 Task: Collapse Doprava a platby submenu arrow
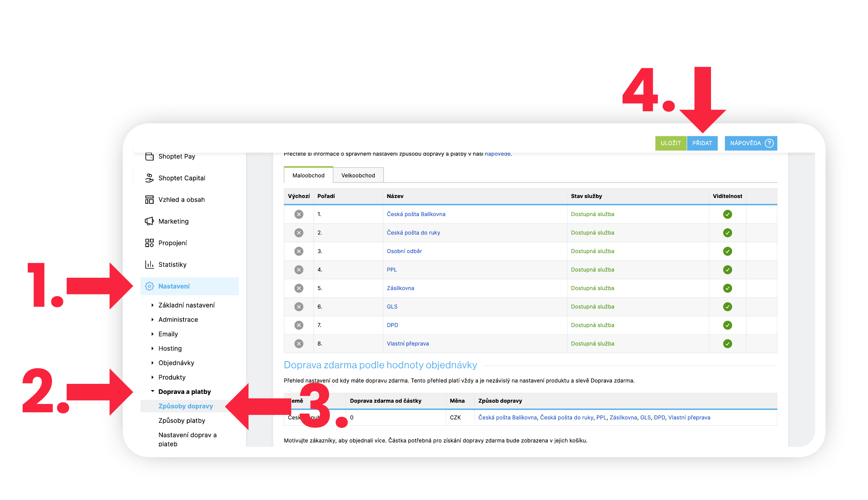coord(152,391)
